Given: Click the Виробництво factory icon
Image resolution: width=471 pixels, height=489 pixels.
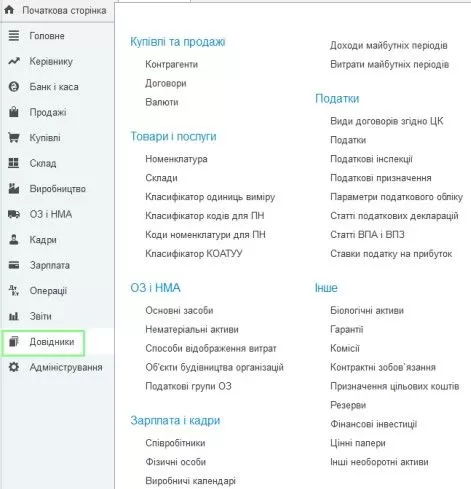Looking at the screenshot, I should tap(14, 188).
